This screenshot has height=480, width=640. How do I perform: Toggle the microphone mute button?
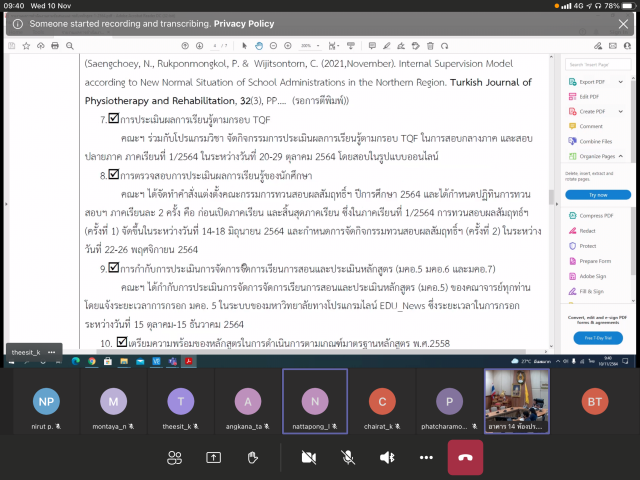(x=348, y=457)
